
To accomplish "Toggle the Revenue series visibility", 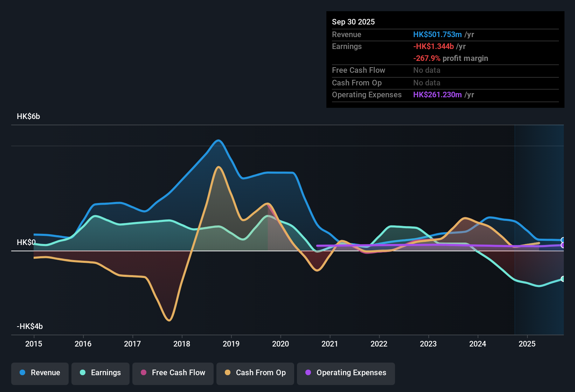I will coord(40,373).
